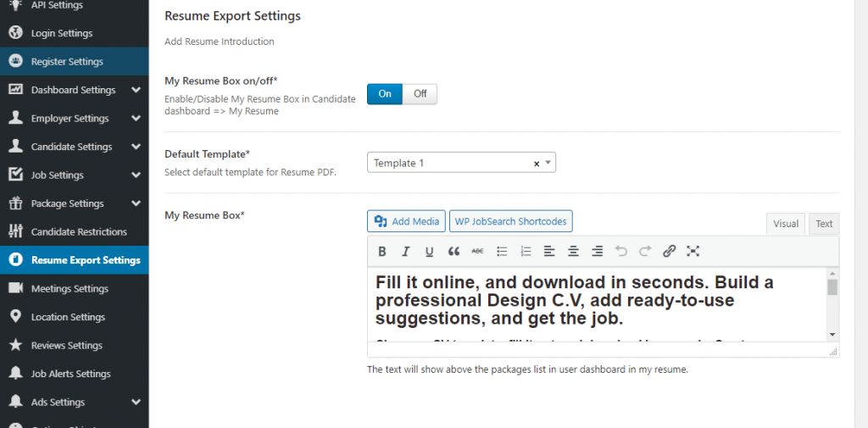
Task: Open Ads Settings menu item
Action: point(75,402)
